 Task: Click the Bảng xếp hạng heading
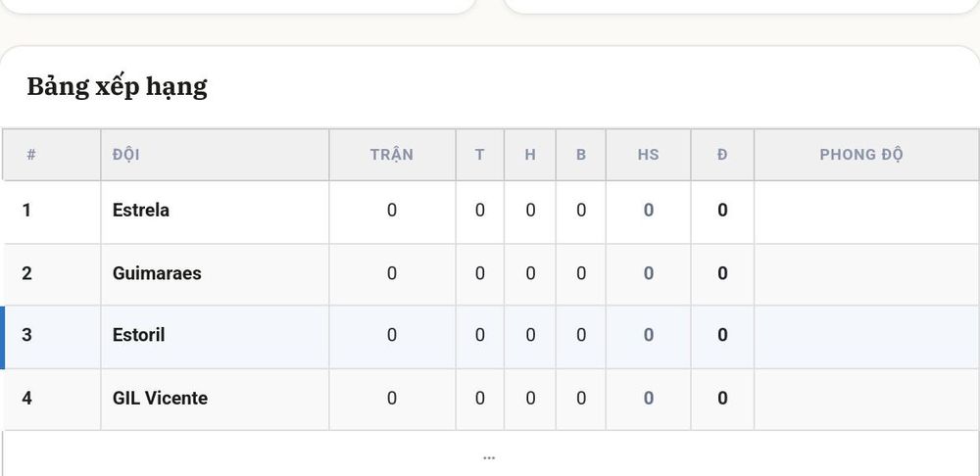(x=117, y=87)
